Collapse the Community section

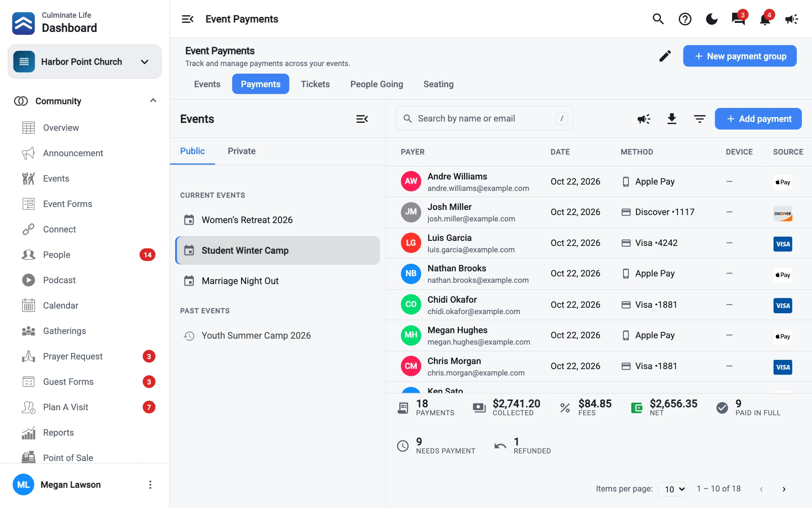click(153, 101)
